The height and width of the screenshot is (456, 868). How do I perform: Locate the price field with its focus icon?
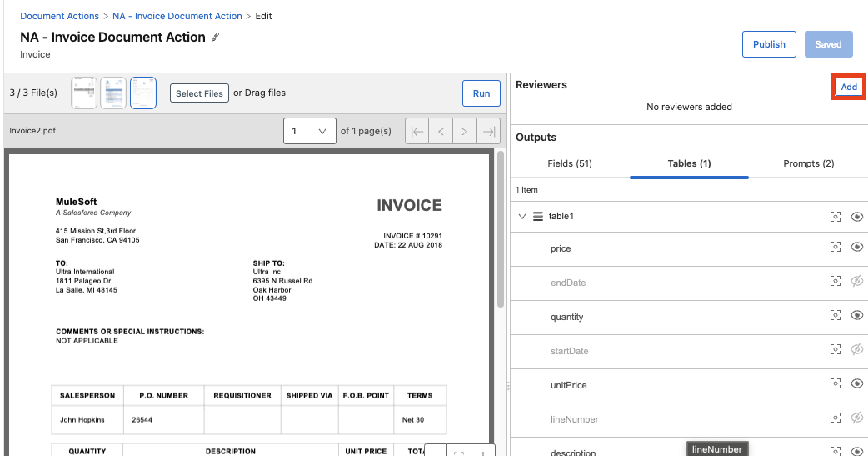[x=836, y=247]
